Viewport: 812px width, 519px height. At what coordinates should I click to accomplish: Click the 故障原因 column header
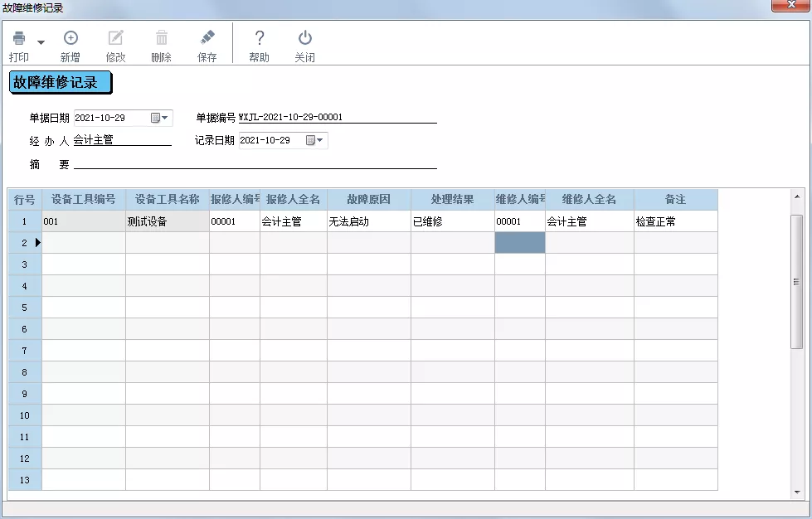coord(369,200)
